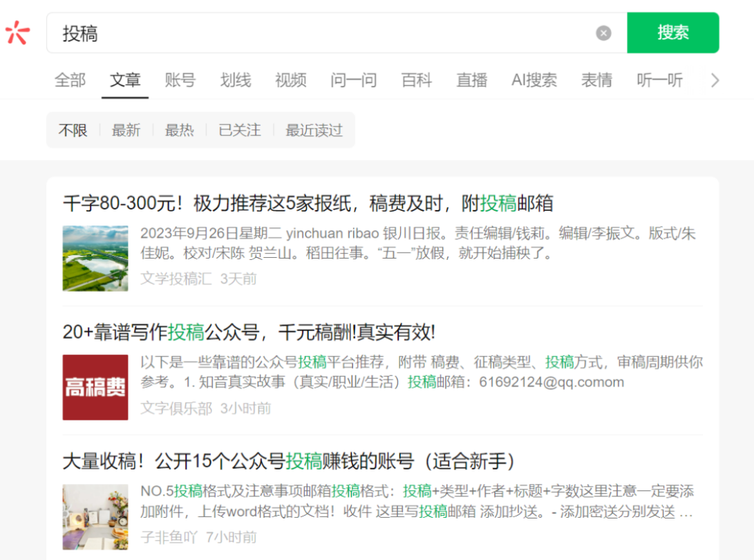Open the 表情 search category

pos(596,80)
